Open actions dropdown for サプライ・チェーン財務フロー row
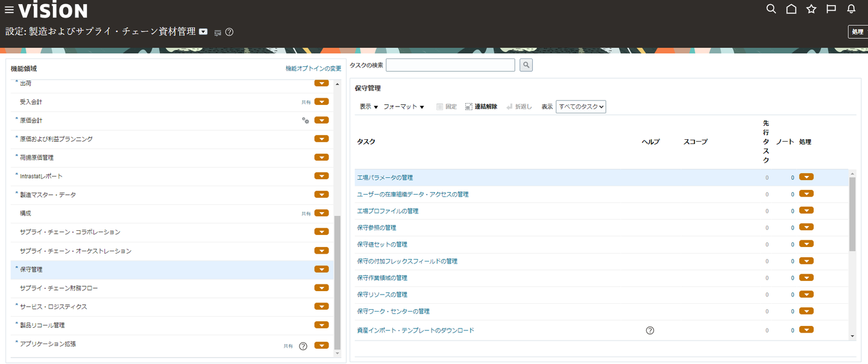868x364 pixels. coord(321,288)
